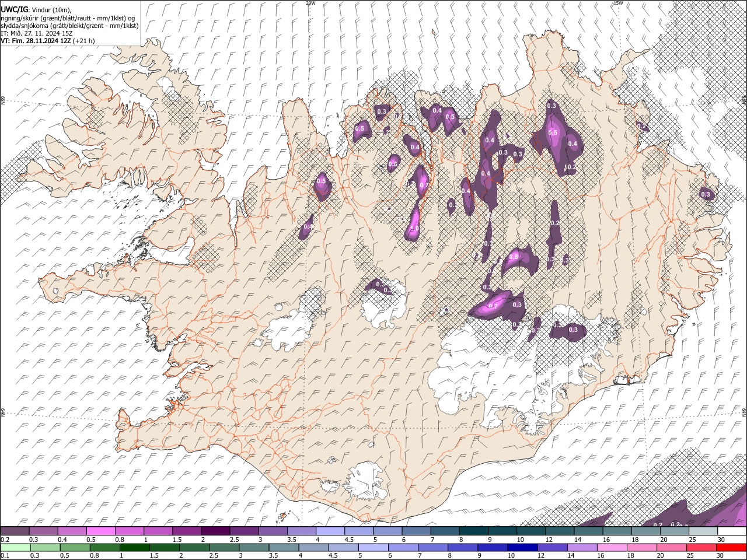
Task: Pick the 7–8 blue swatch, lower legend row
Action: (x=432, y=547)
